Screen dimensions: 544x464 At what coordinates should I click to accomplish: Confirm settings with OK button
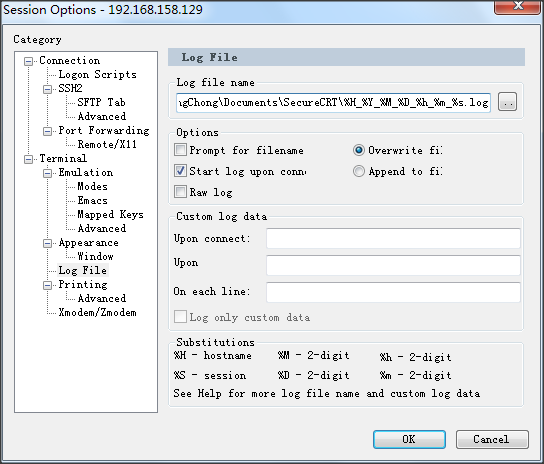coord(409,439)
